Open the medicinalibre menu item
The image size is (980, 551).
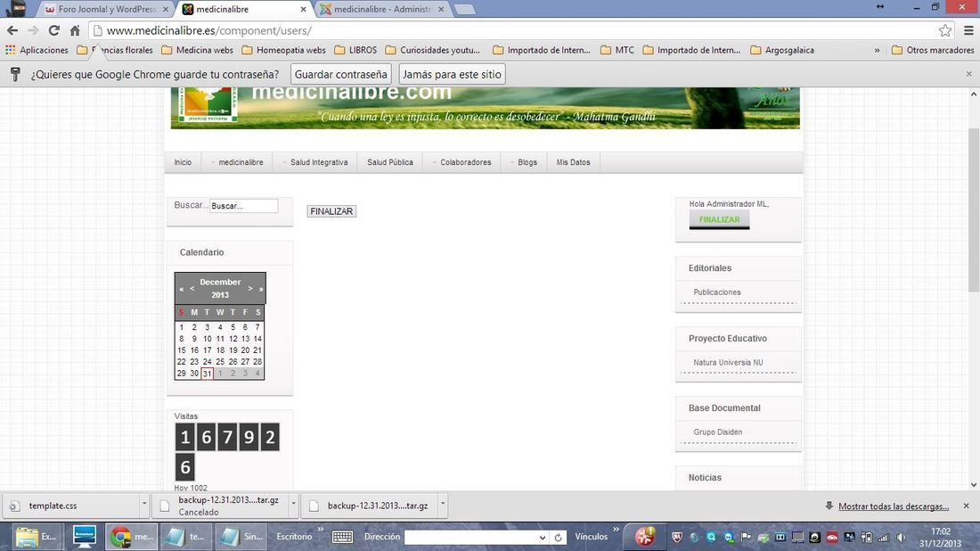pos(236,162)
